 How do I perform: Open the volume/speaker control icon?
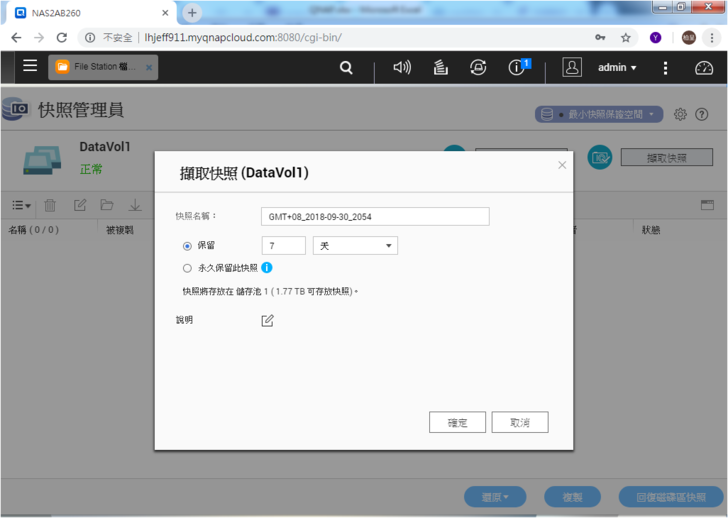[x=402, y=68]
